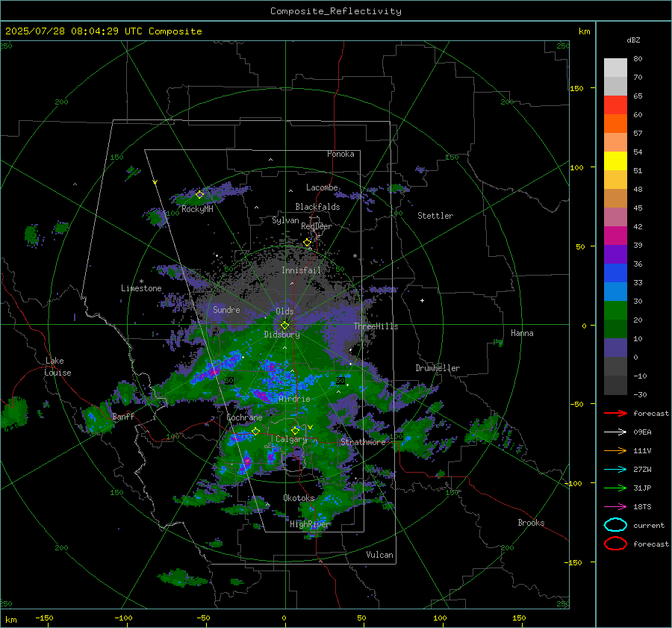The image size is (672, 628).
Task: Click the blue 36 dBZ color swatch
Action: (x=615, y=273)
